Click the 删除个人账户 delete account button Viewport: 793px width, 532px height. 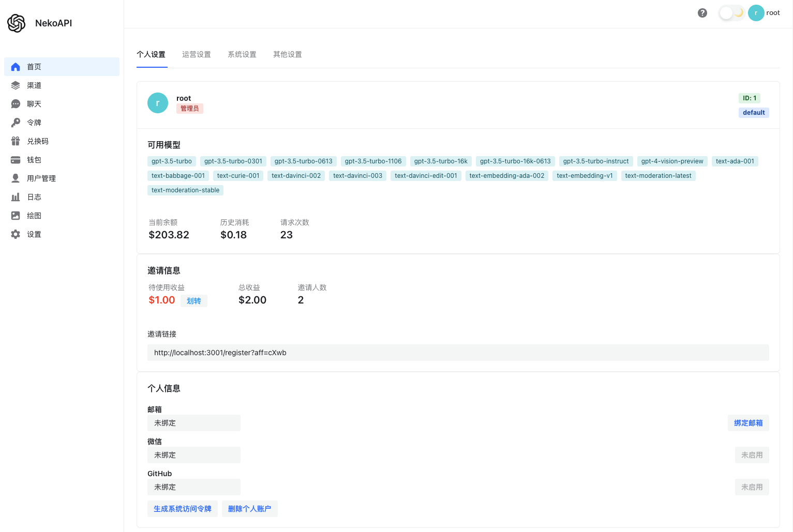tap(250, 508)
